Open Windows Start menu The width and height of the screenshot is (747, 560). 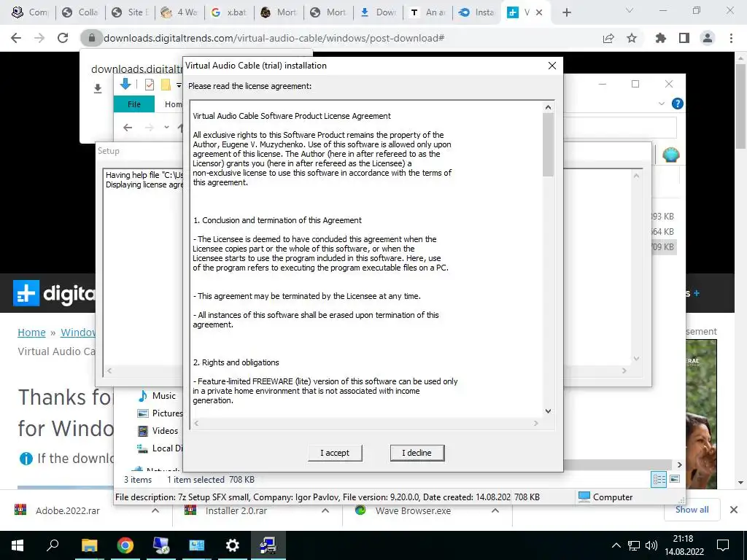(18, 545)
